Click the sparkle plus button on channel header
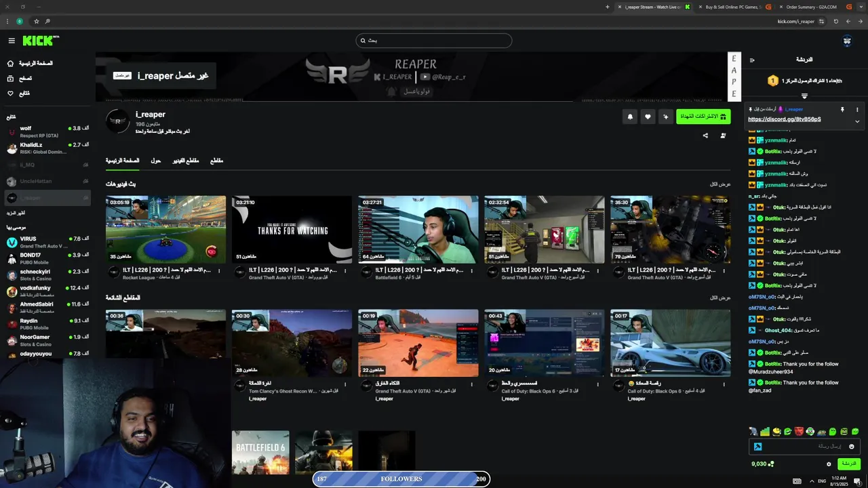Screen dimensions: 868x488 [x=665, y=117]
